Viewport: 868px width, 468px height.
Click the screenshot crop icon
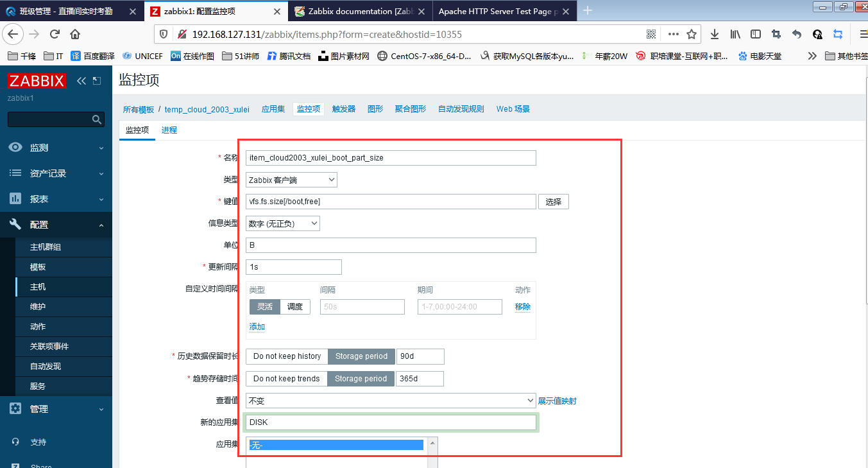click(776, 34)
